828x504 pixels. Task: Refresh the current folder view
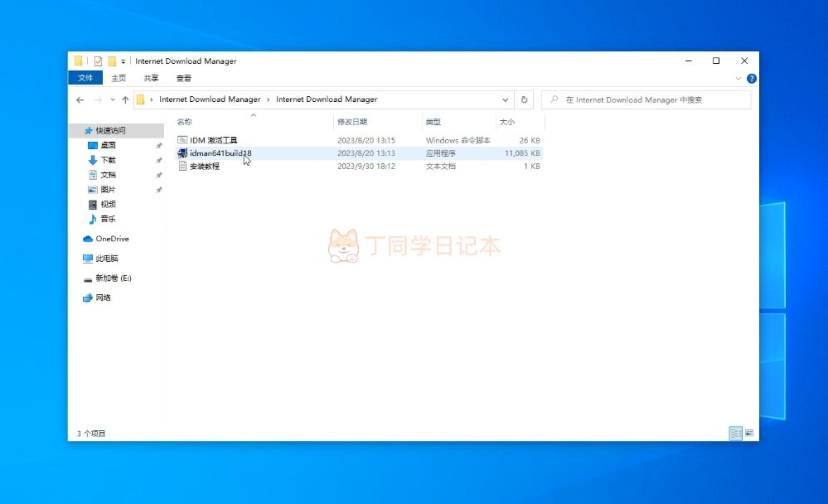(524, 99)
